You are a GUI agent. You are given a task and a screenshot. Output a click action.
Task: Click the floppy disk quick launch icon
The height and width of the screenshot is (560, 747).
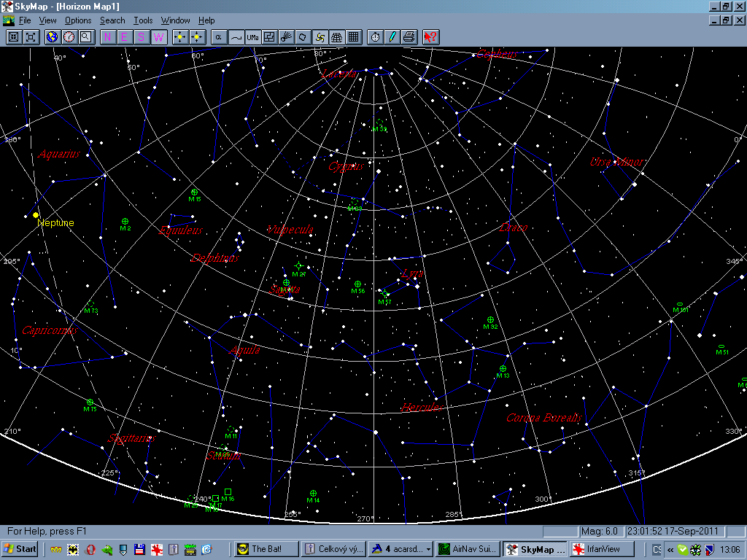click(139, 550)
